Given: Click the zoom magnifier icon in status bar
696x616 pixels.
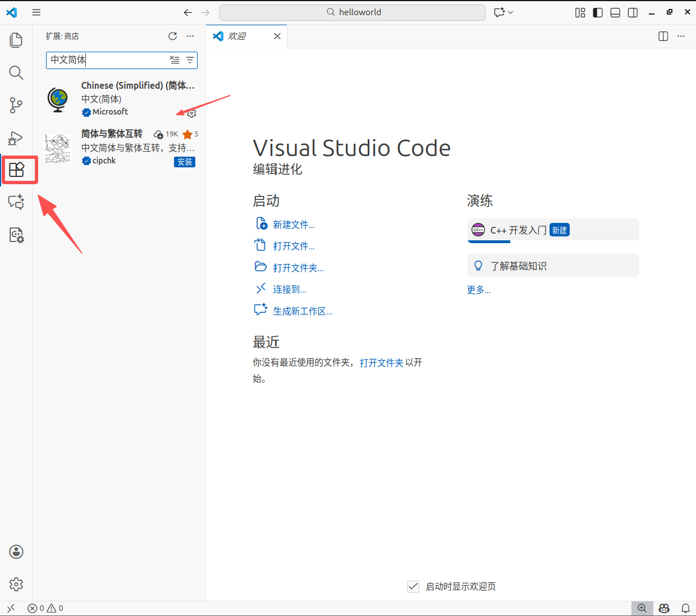Looking at the screenshot, I should (x=642, y=608).
